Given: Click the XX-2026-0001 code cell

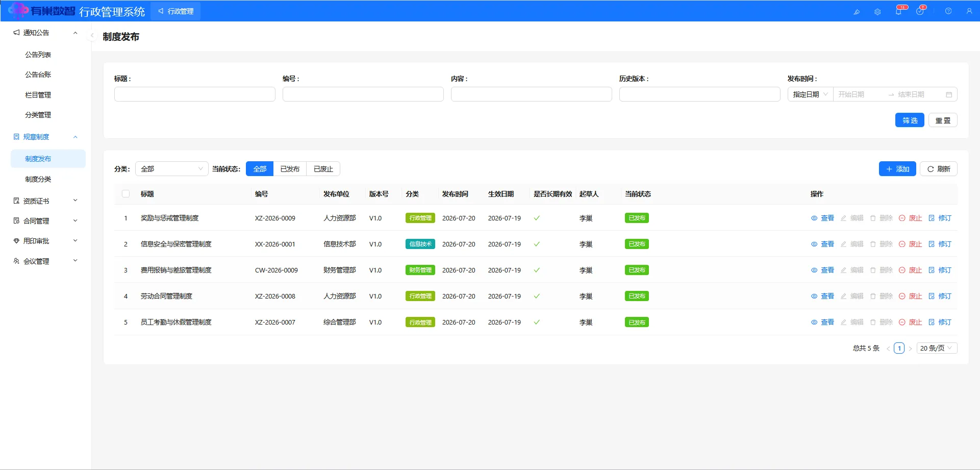Looking at the screenshot, I should tap(275, 244).
